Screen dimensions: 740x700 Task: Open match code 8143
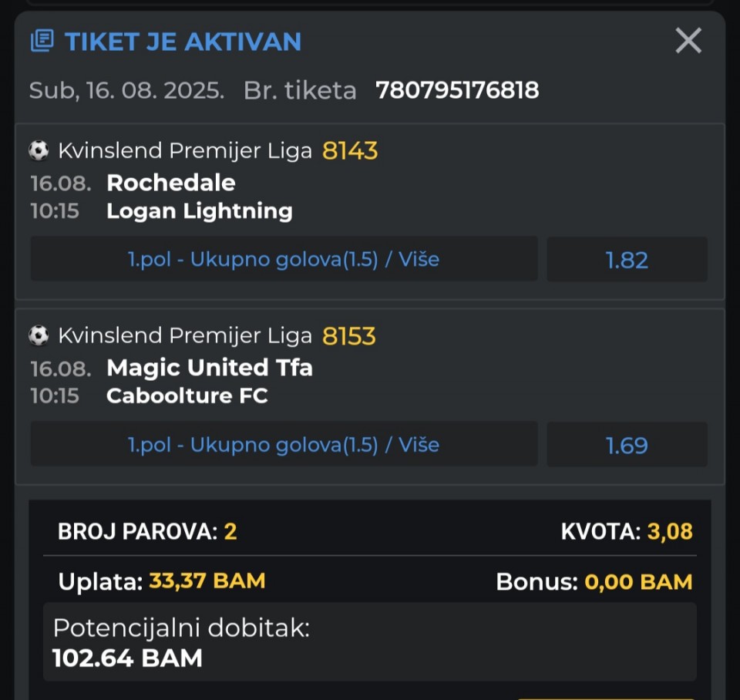pyautogui.click(x=350, y=150)
